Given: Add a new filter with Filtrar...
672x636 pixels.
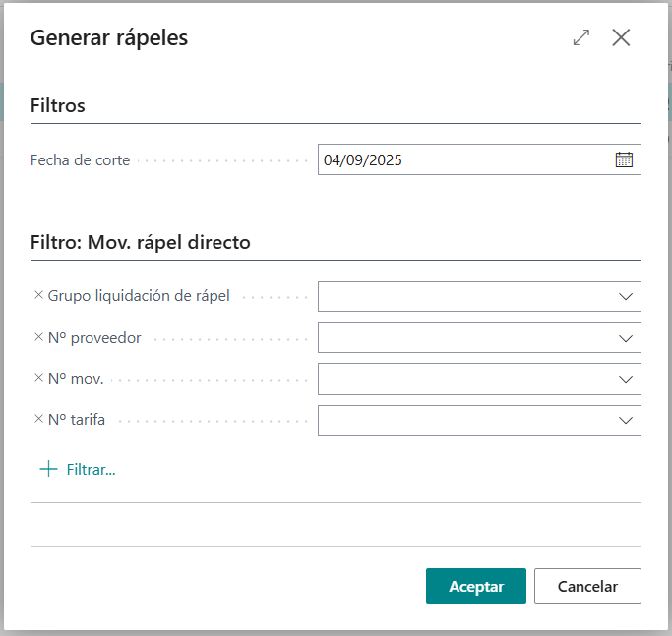Looking at the screenshot, I should 78,470.
